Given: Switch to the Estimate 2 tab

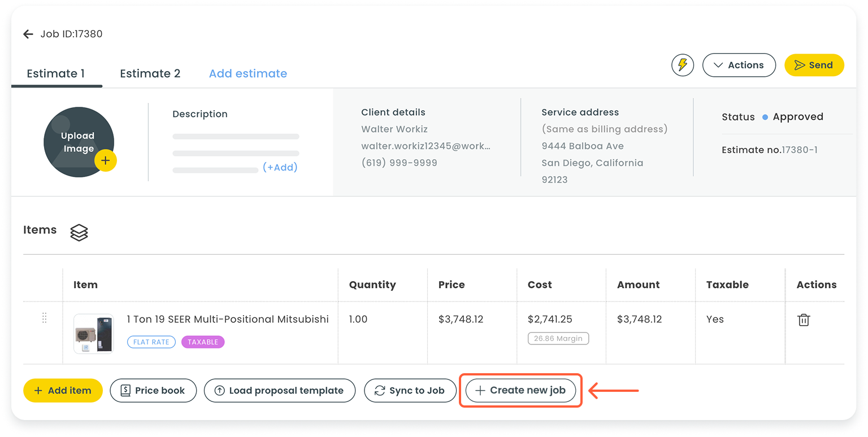Looking at the screenshot, I should [150, 73].
